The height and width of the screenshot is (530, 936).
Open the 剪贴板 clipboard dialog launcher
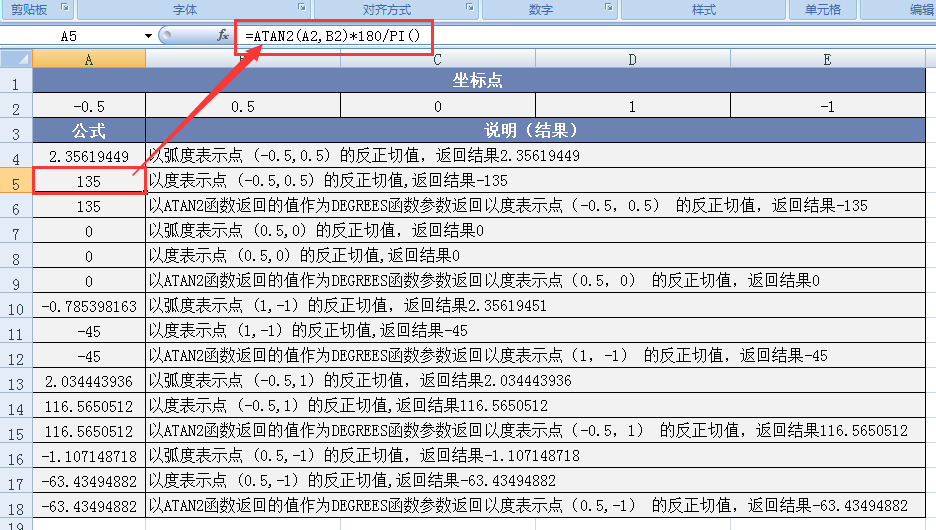[64, 8]
